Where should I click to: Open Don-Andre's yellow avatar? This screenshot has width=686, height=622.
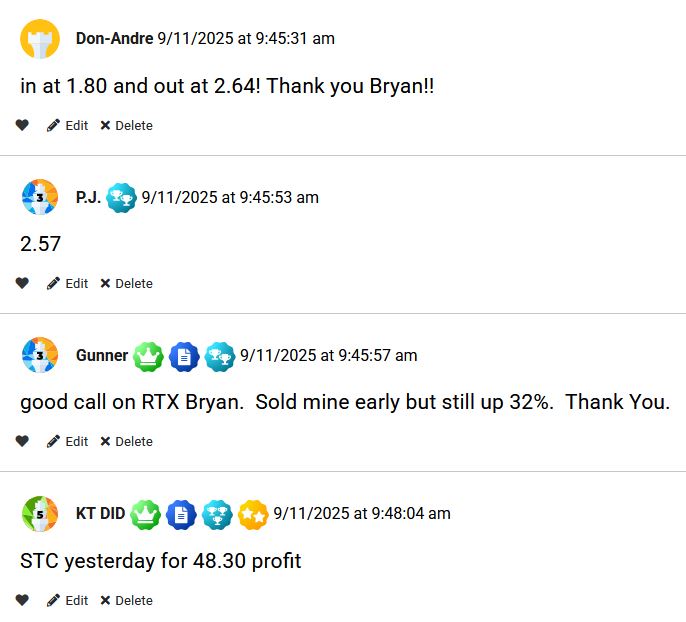pos(40,39)
